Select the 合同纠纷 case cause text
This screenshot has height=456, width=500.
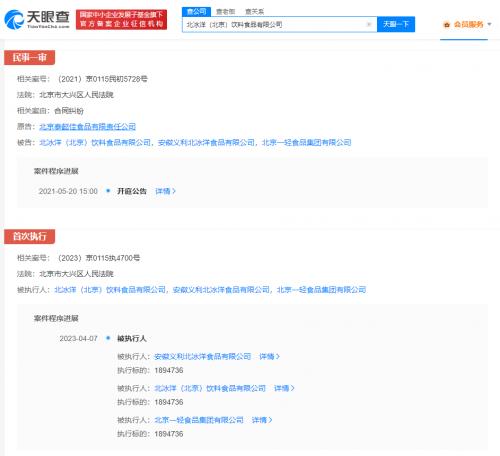click(69, 111)
